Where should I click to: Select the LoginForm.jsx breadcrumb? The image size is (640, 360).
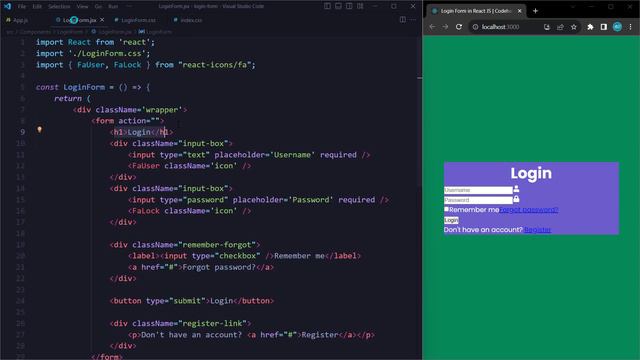click(x=111, y=31)
